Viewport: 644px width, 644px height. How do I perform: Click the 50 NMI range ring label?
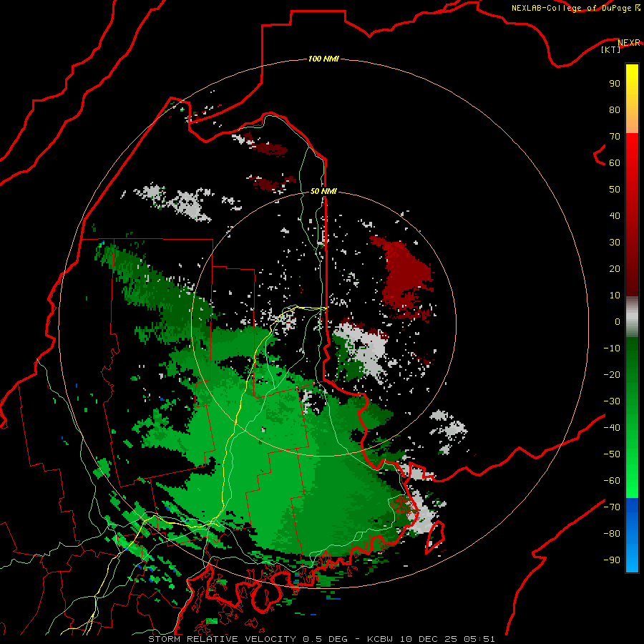[323, 191]
